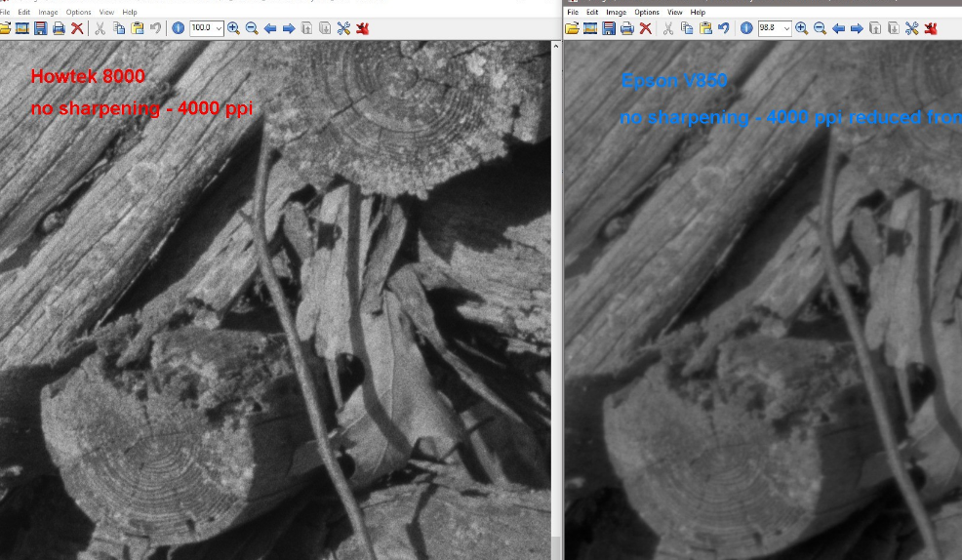Click red Delete X in left window
Screen dimensions: 962x560
coord(77,28)
